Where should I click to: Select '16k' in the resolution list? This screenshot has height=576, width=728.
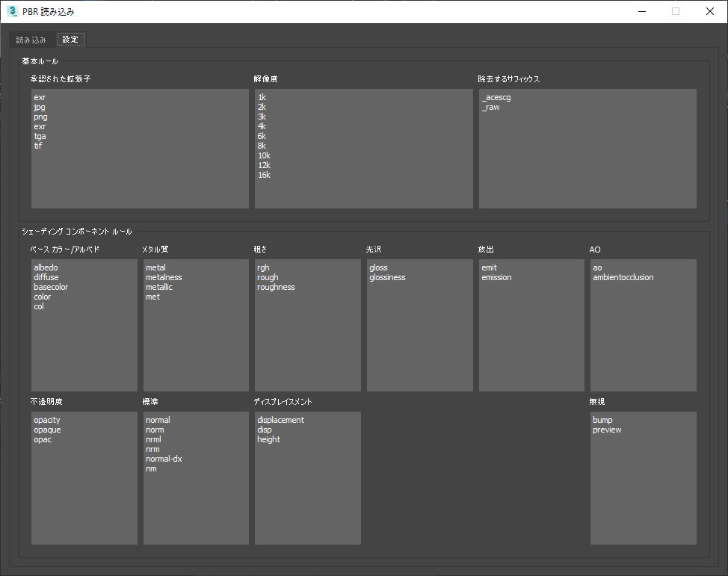[x=264, y=175]
